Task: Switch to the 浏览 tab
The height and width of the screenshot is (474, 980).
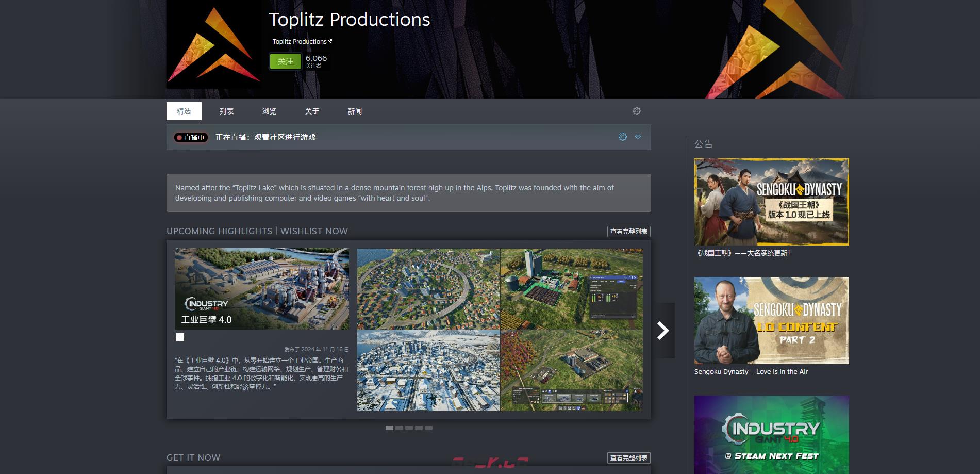Action: point(269,111)
